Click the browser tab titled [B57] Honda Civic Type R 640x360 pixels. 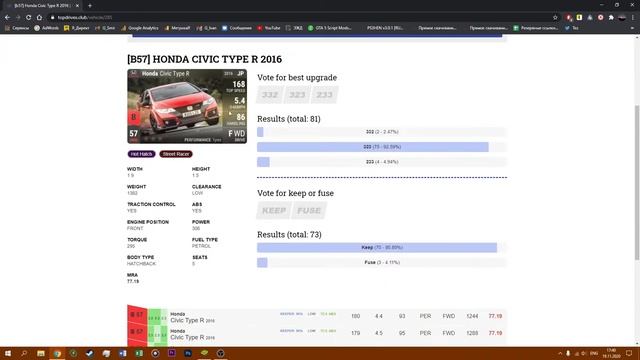click(41, 6)
